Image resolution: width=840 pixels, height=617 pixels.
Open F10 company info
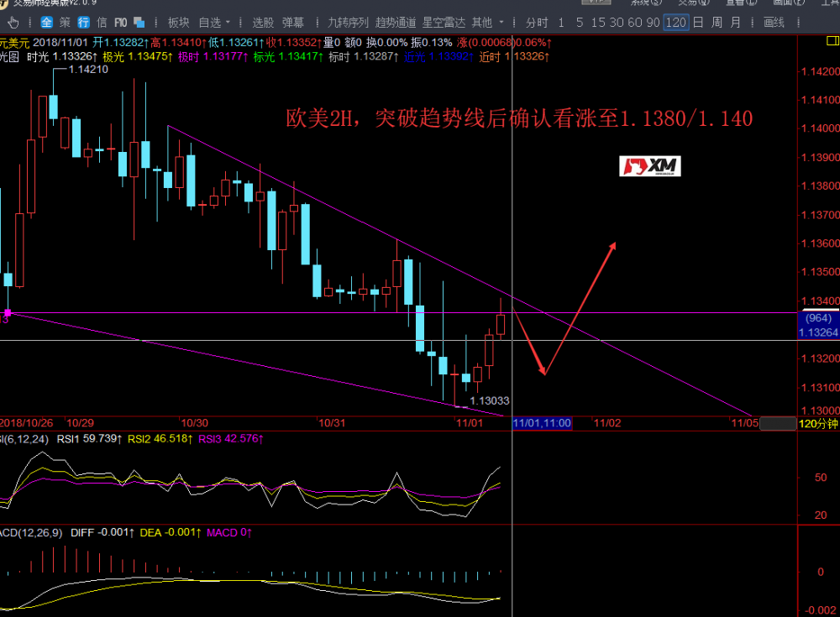121,23
